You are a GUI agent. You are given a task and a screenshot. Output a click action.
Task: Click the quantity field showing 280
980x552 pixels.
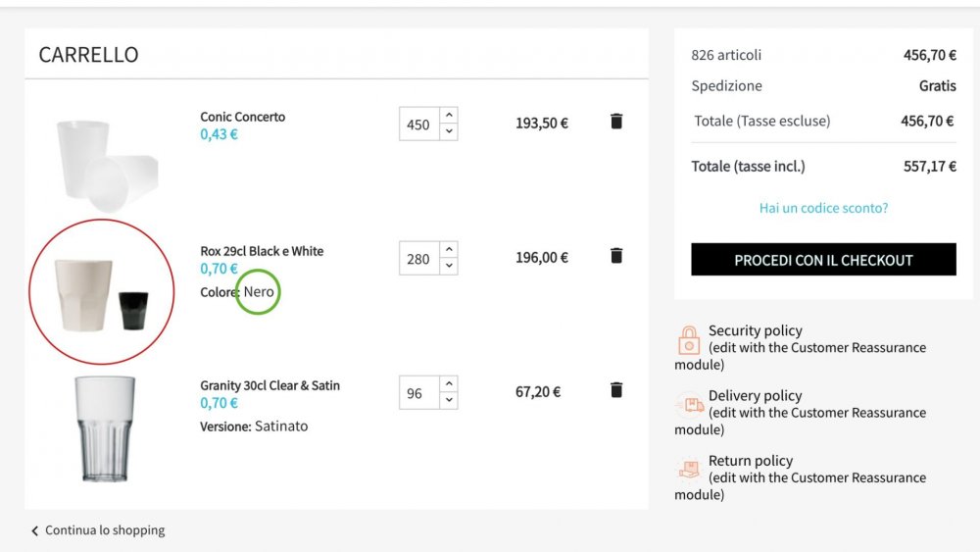418,259
